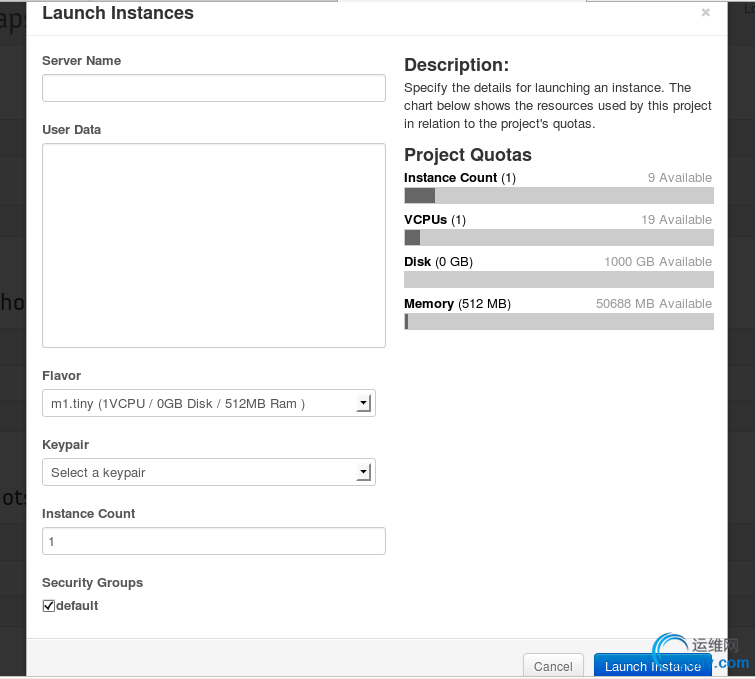Click the default security group label
The image size is (755, 679).
(x=77, y=606)
